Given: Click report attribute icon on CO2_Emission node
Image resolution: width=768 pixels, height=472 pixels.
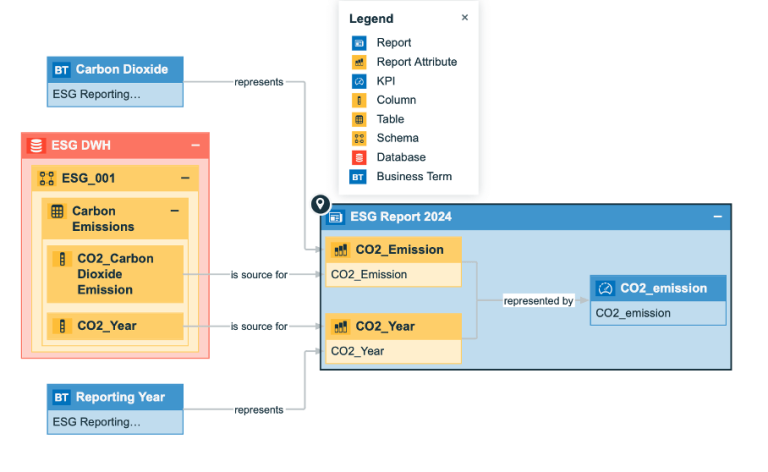Looking at the screenshot, I should click(340, 250).
